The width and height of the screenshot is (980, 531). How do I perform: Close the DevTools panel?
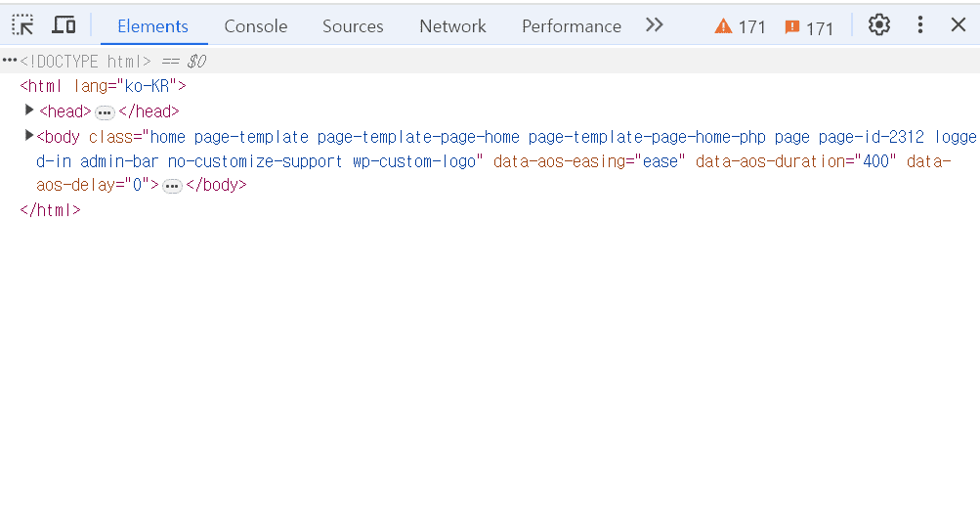(x=959, y=25)
